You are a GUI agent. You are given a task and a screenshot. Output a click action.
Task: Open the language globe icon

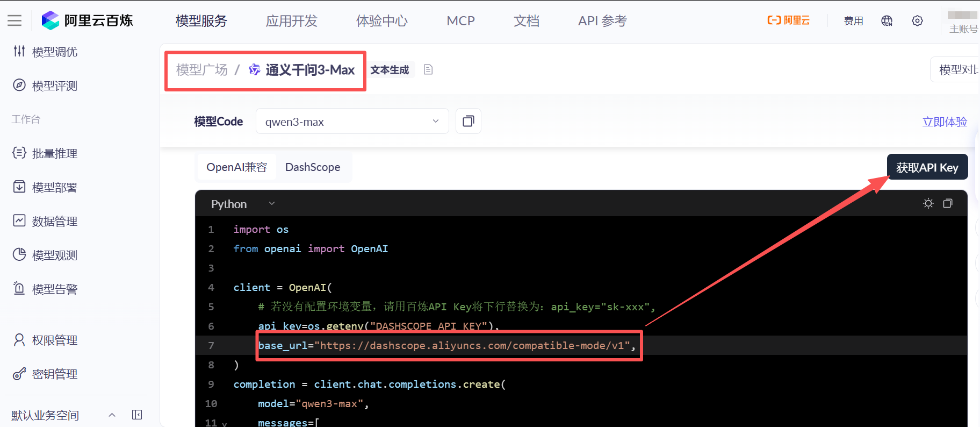[x=887, y=20]
